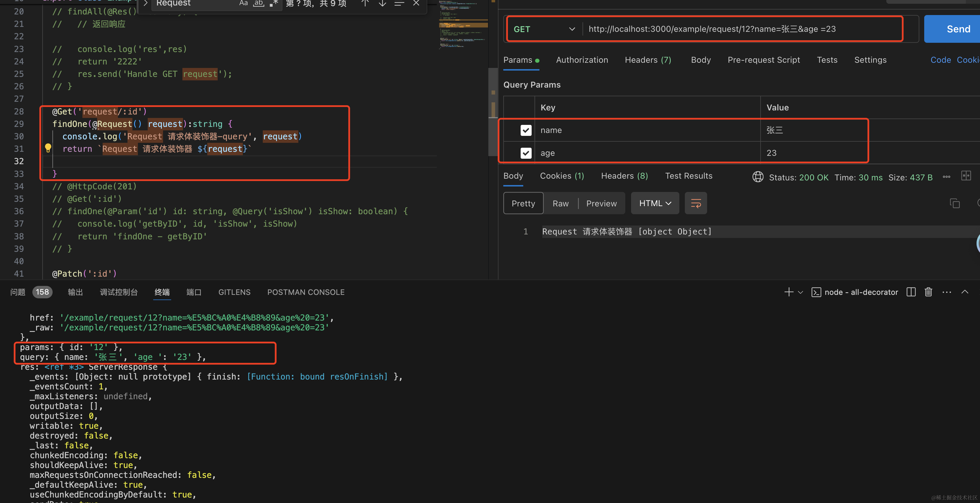Open the 输出 output panel tab
The height and width of the screenshot is (503, 980).
(x=75, y=292)
